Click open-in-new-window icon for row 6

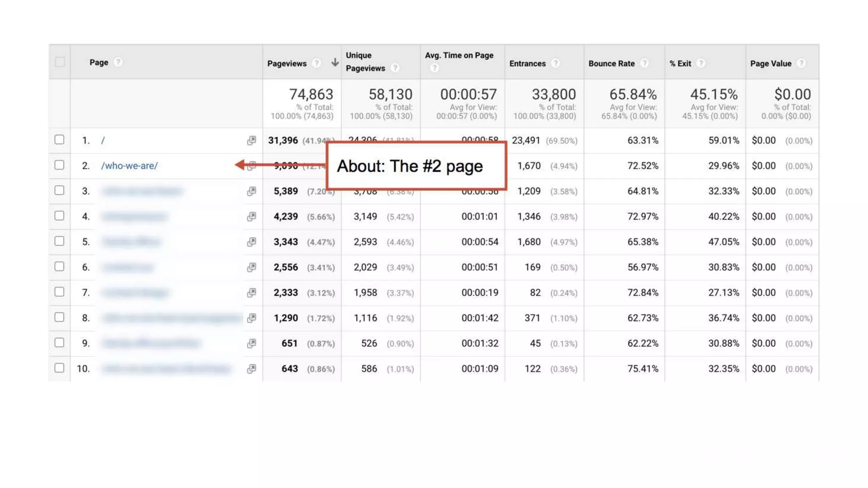(x=251, y=267)
